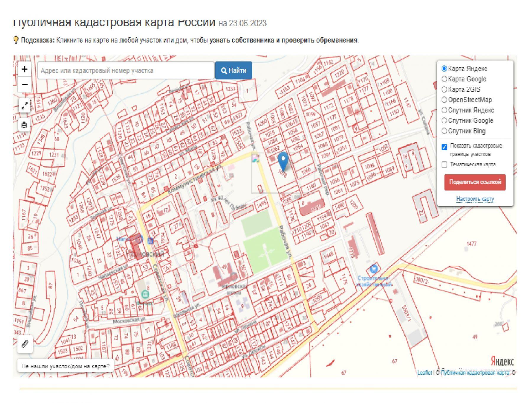Choose Карта 2GIS base map
Image resolution: width=532 pixels, height=403 pixels.
pos(444,89)
